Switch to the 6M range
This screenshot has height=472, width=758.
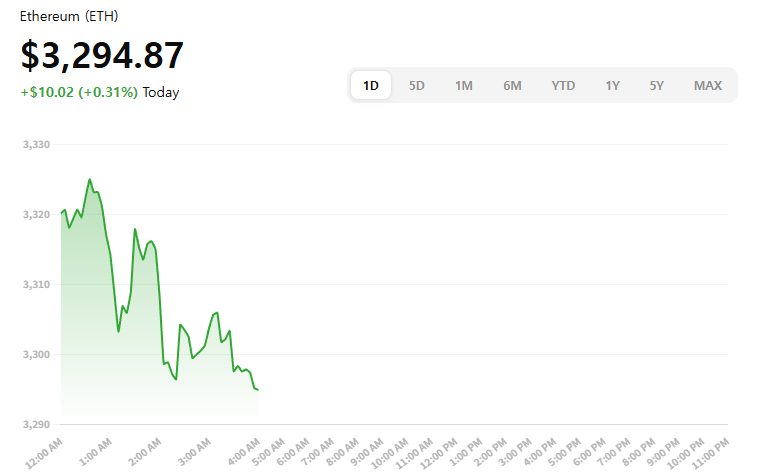pos(512,85)
